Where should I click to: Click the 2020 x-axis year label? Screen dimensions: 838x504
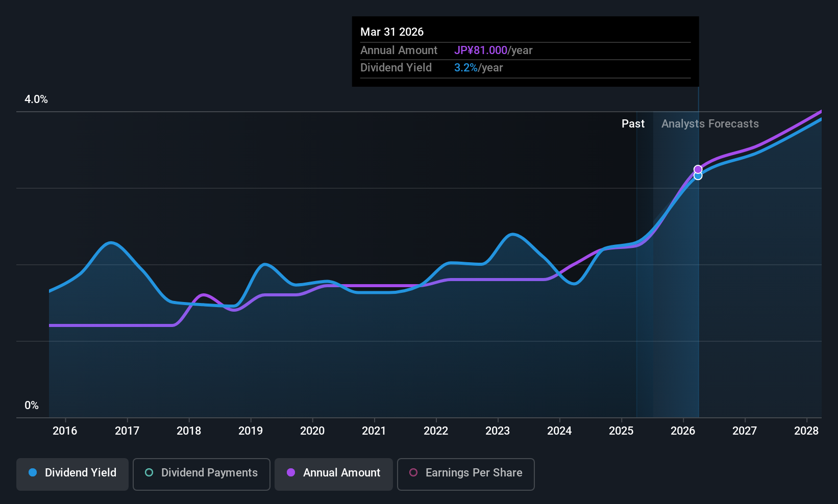(x=312, y=431)
